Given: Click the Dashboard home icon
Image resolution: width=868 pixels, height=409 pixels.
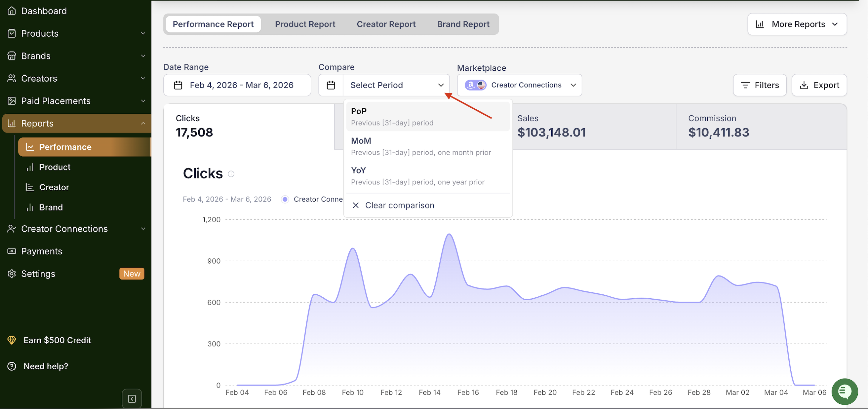Looking at the screenshot, I should point(12,11).
